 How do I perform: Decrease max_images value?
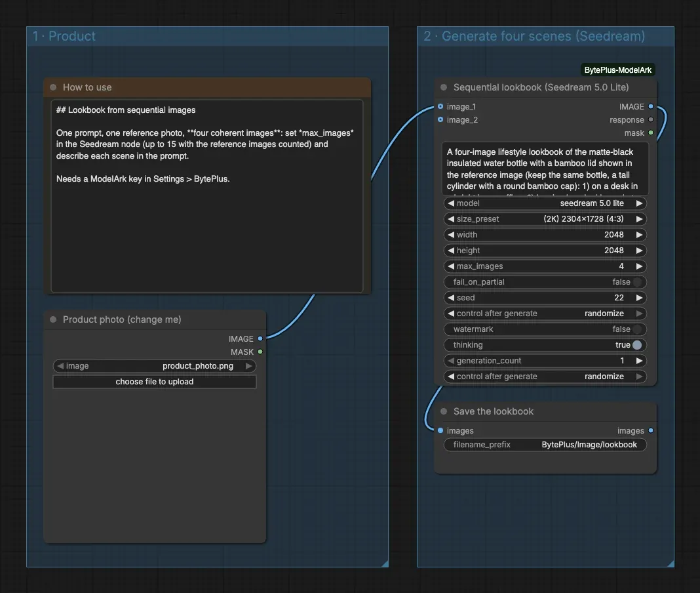click(x=451, y=266)
